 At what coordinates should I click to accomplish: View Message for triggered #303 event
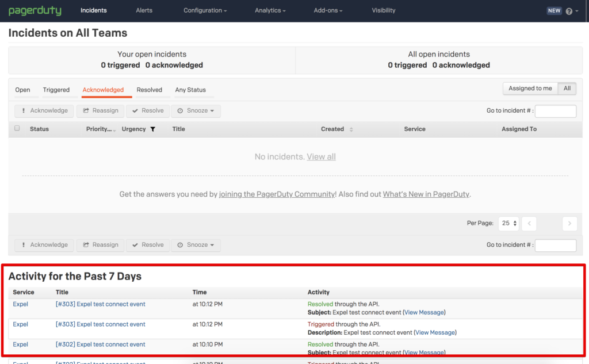[435, 333]
